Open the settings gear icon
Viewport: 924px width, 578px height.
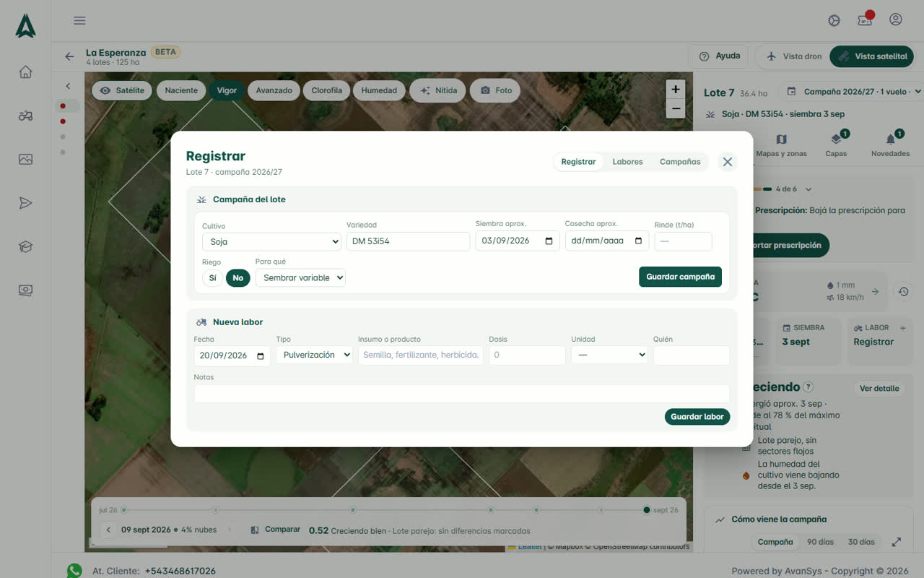click(834, 20)
